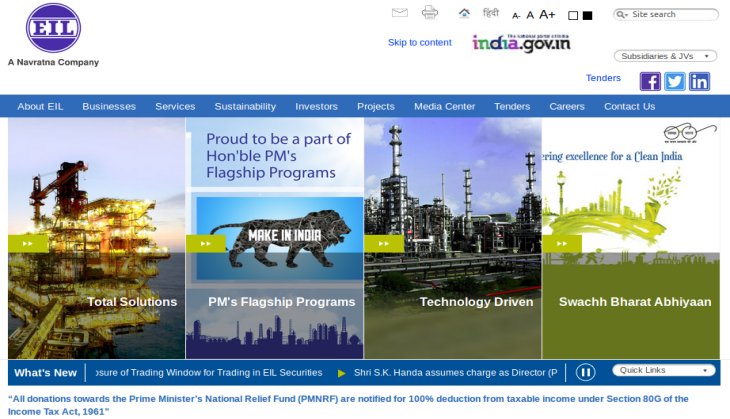Open the Businesses menu

tap(109, 107)
